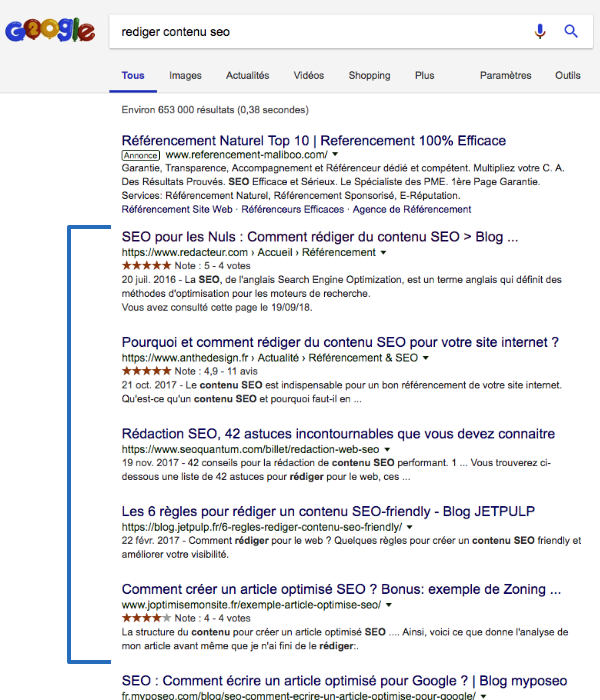Screen dimensions: 600x700
Task: Open result SEO pour les Nuls
Action: pos(320,237)
